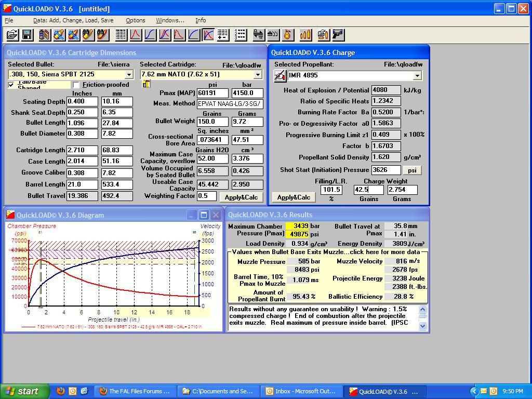Switch to Inbox - Microsoft Outlook taskbar item
This screenshot has height=399, width=532.
point(302,391)
